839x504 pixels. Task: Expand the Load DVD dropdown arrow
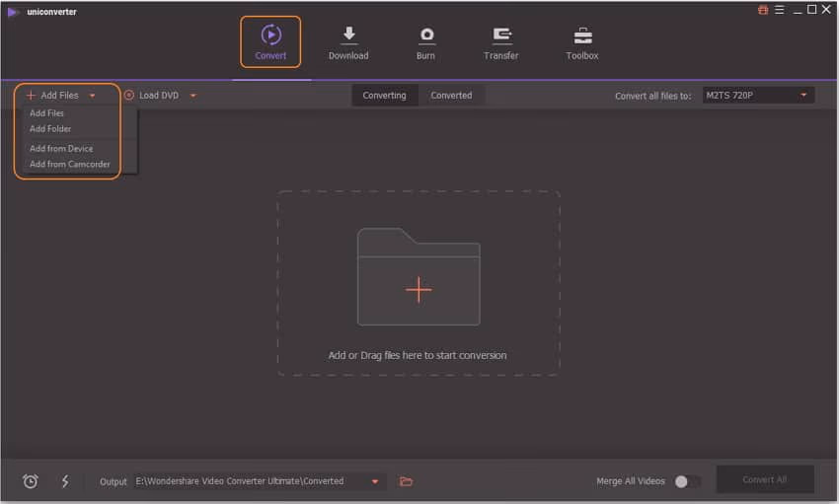[x=193, y=96]
